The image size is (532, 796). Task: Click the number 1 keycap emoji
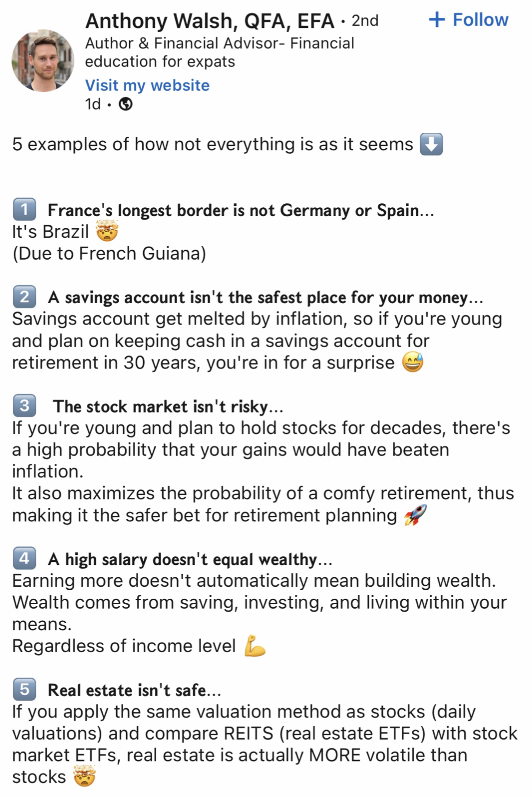(24, 210)
